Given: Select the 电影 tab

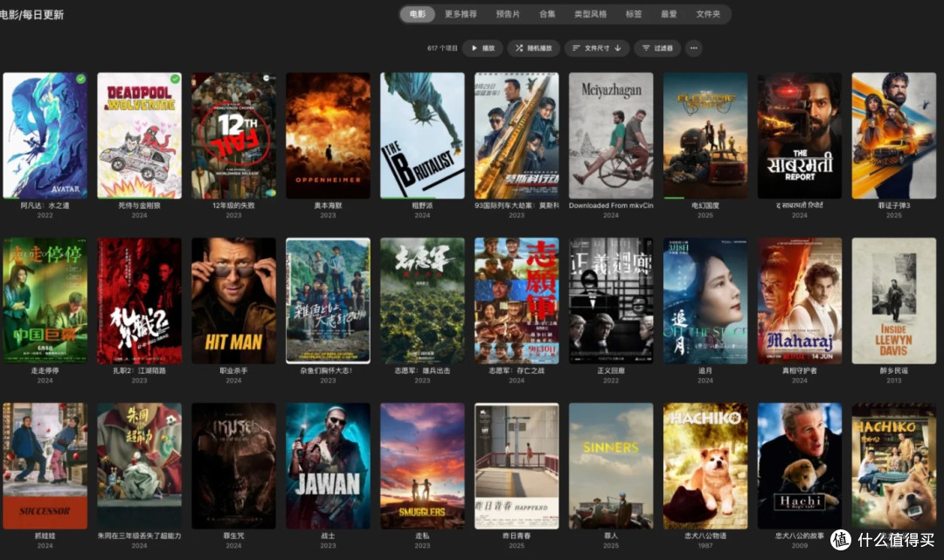Looking at the screenshot, I should 417,14.
